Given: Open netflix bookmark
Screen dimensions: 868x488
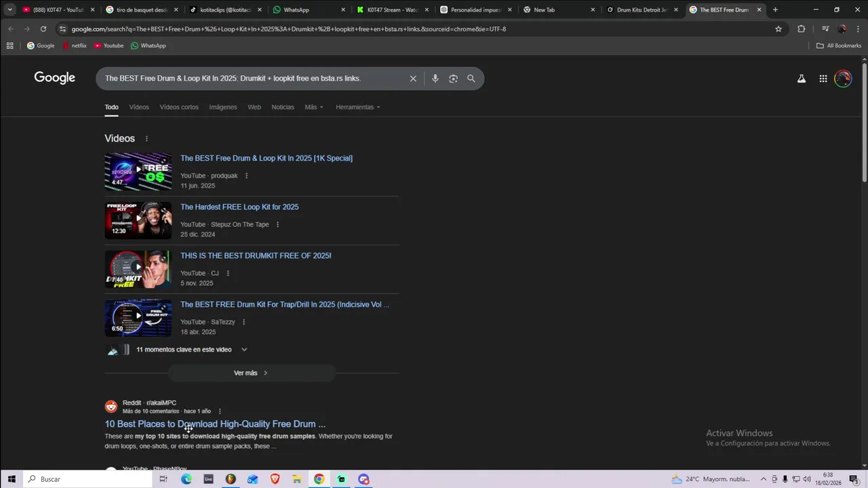Looking at the screenshot, I should click(x=75, y=45).
